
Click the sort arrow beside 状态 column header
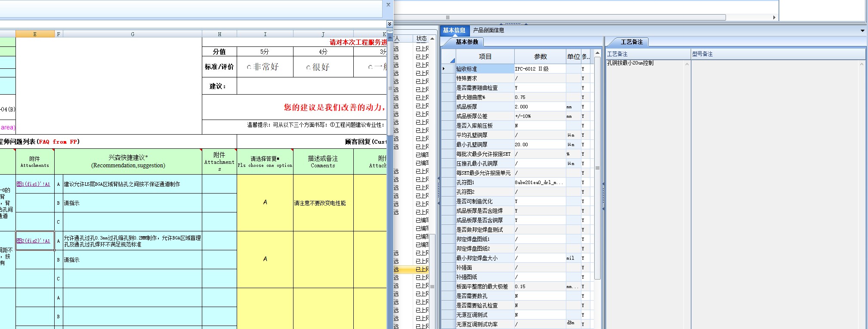click(x=432, y=39)
